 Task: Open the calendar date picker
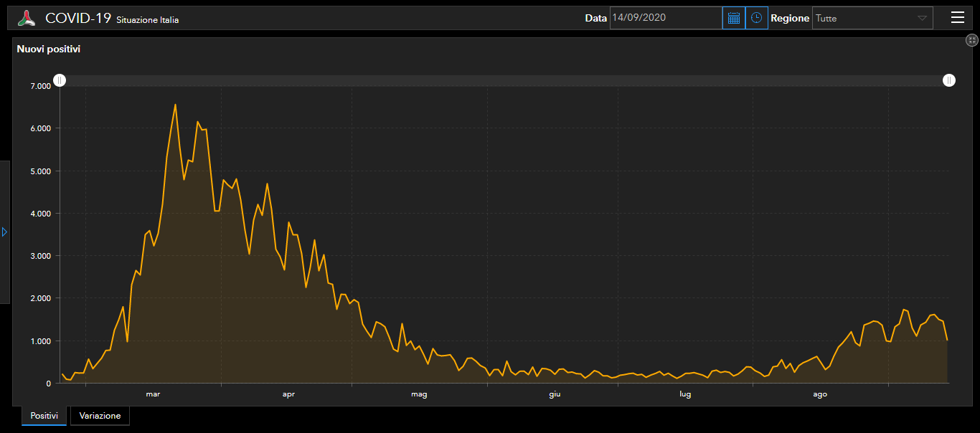tap(733, 18)
